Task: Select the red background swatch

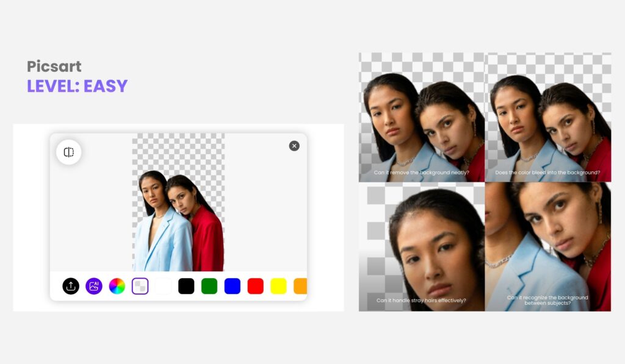Action: [256, 285]
